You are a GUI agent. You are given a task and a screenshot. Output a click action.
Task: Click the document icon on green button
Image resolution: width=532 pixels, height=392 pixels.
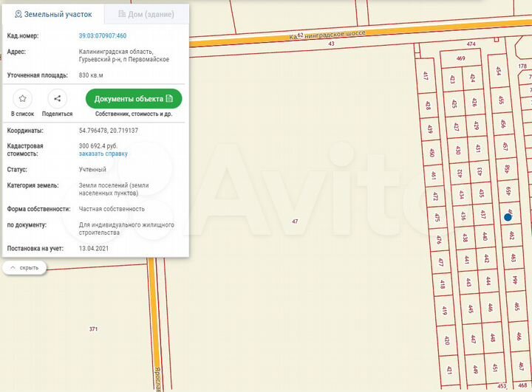tap(169, 99)
